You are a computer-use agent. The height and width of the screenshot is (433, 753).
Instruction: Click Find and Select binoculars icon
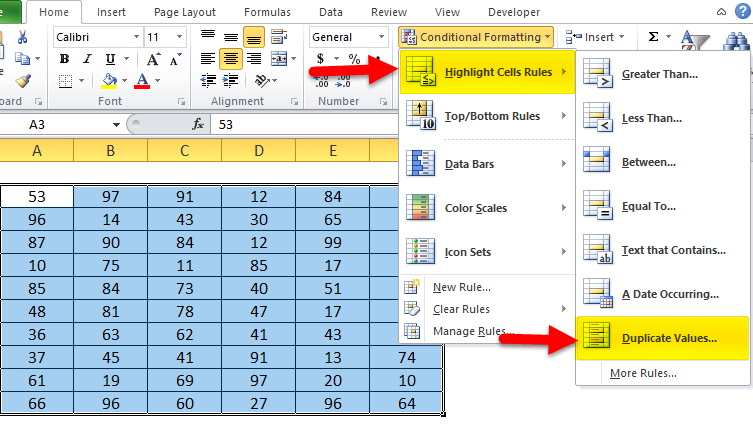click(736, 41)
